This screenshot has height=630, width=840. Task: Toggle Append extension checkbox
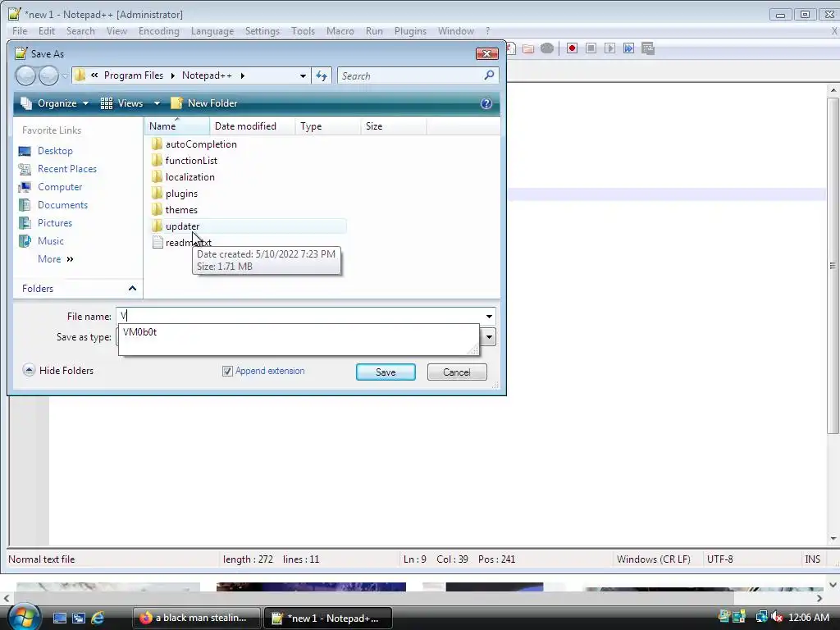(228, 371)
